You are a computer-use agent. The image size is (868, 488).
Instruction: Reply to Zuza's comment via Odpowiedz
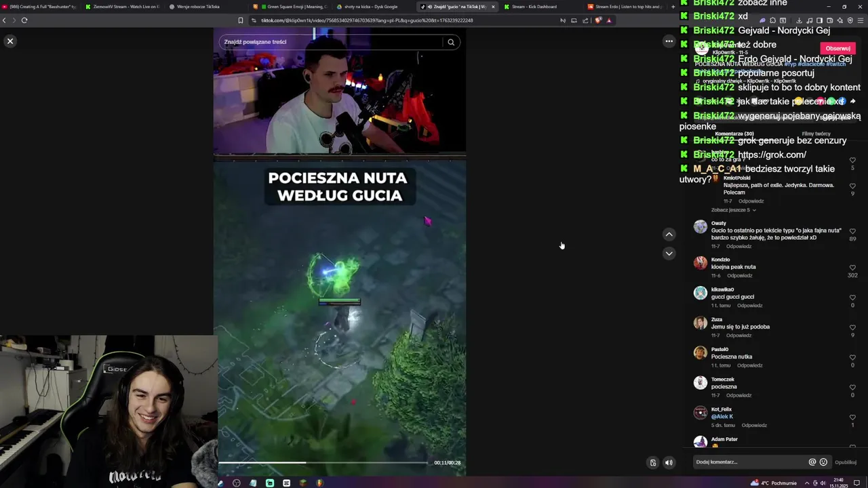(739, 335)
